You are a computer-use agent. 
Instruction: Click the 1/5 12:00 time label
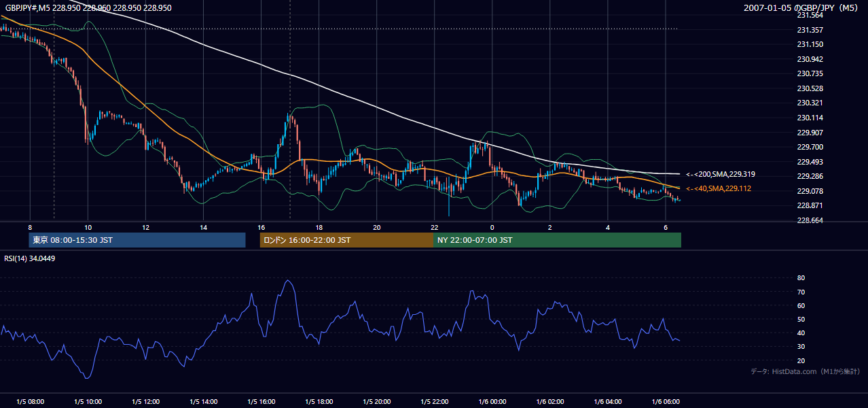[146, 402]
